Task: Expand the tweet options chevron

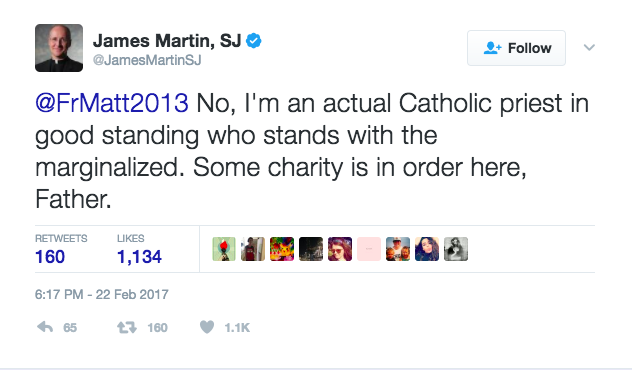Action: point(589,48)
